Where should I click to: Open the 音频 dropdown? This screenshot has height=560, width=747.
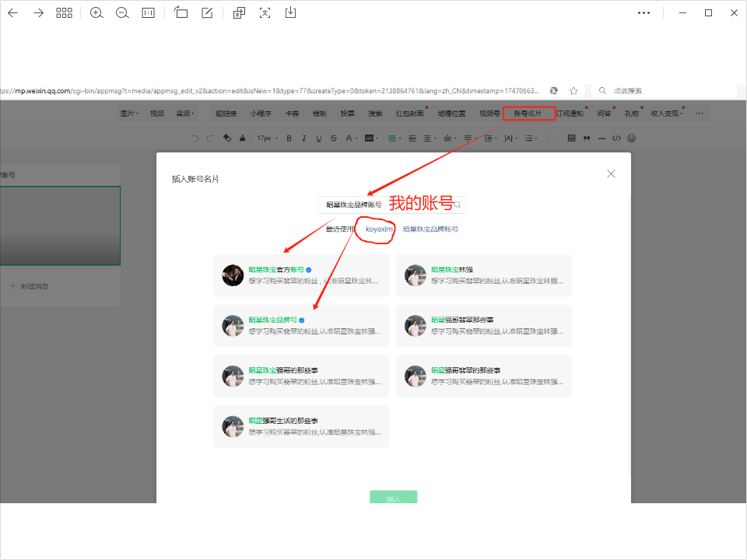[185, 114]
